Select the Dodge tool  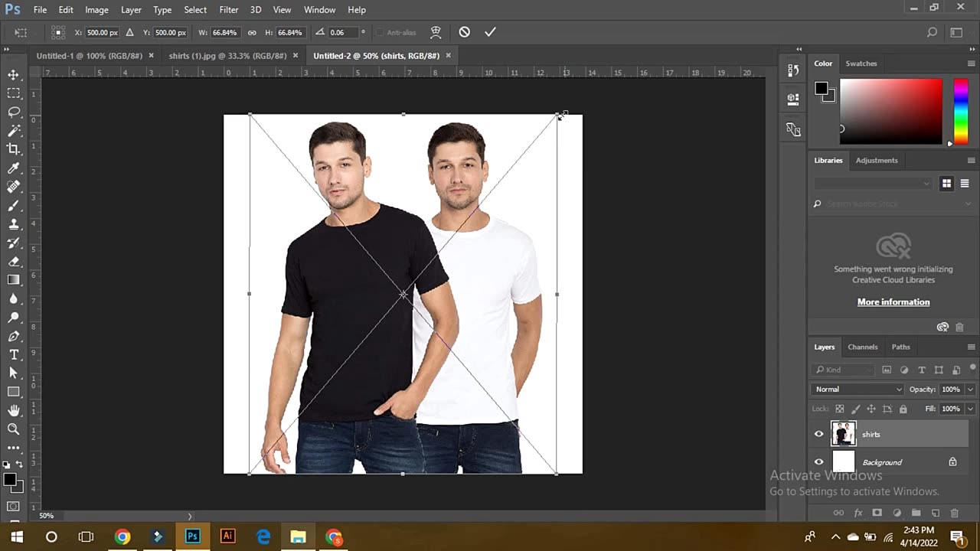pyautogui.click(x=14, y=318)
